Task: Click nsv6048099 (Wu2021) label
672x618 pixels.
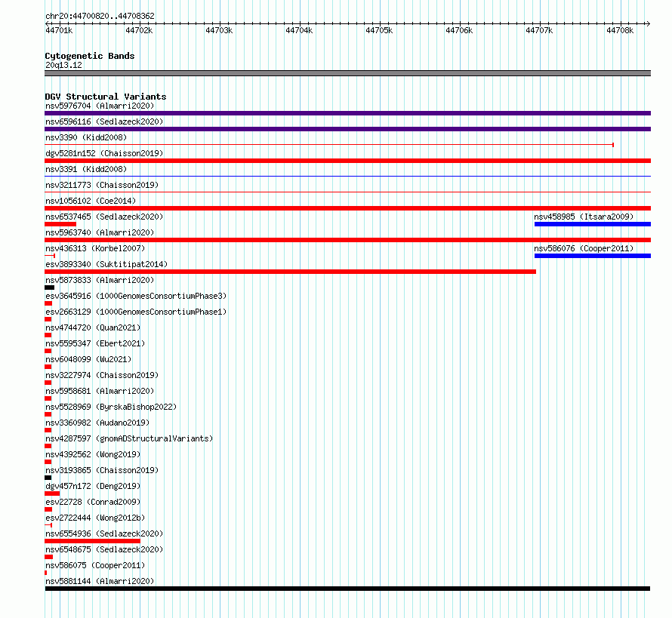Action: point(88,359)
